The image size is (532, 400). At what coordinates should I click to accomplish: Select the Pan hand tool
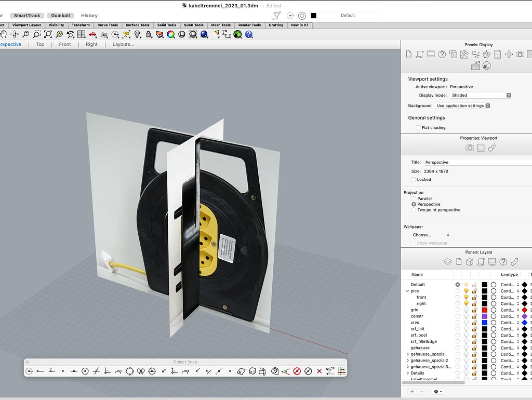(3, 34)
